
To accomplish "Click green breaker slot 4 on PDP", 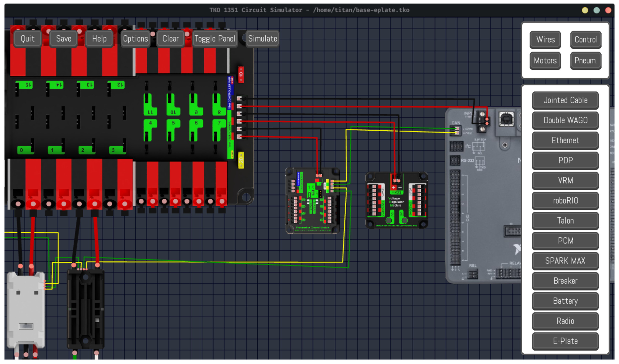I will (x=150, y=130).
